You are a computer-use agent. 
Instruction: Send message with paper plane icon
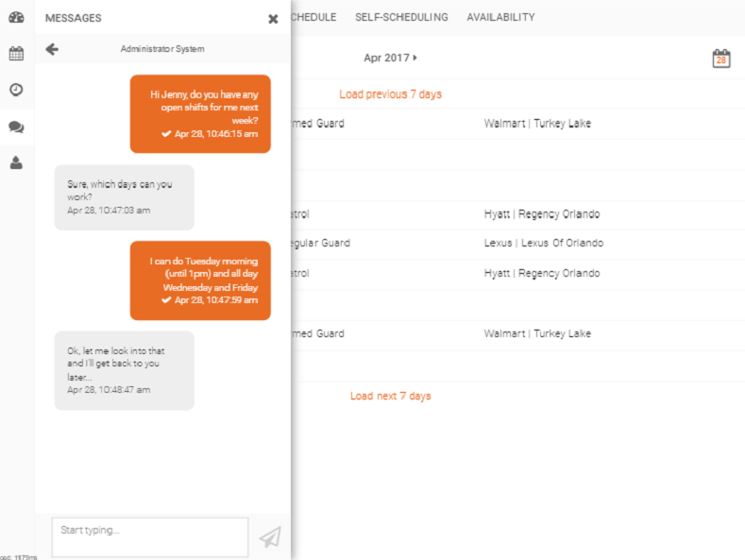click(x=270, y=537)
